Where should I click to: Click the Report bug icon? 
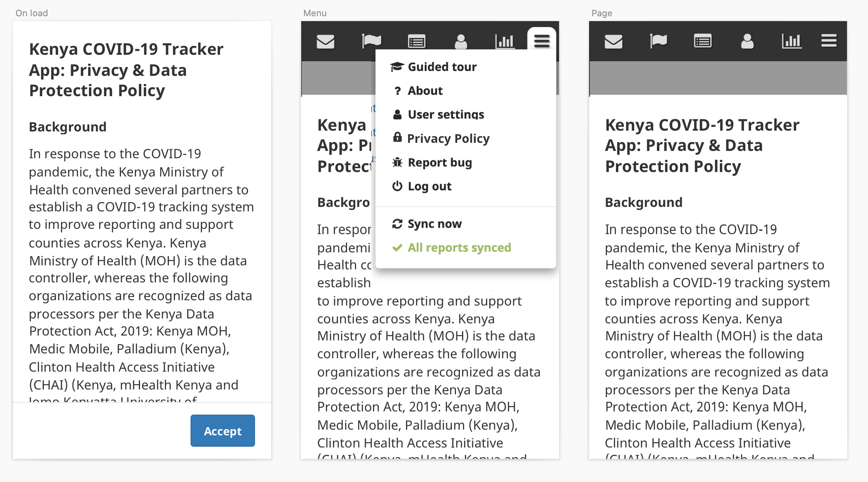397,162
